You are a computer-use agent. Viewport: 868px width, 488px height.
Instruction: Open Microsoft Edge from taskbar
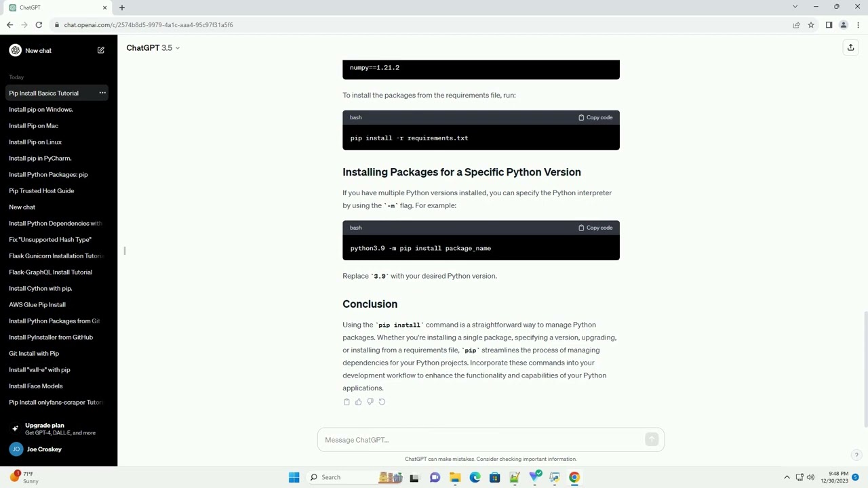(x=475, y=477)
